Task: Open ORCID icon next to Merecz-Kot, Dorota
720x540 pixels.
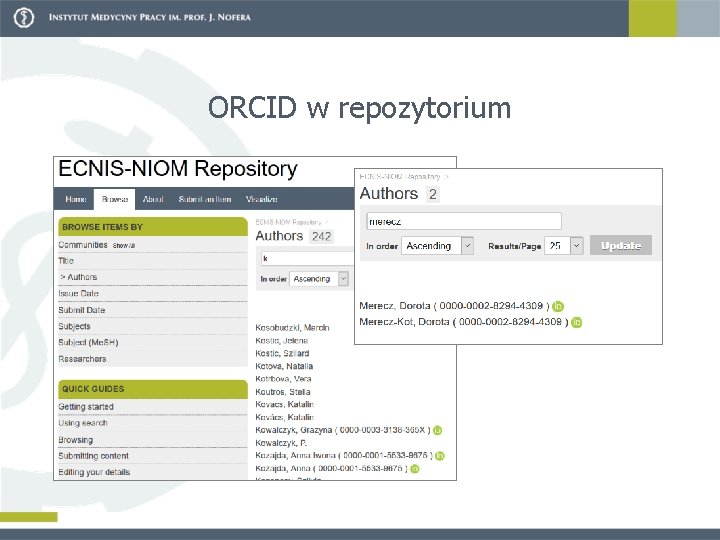Action: (577, 322)
